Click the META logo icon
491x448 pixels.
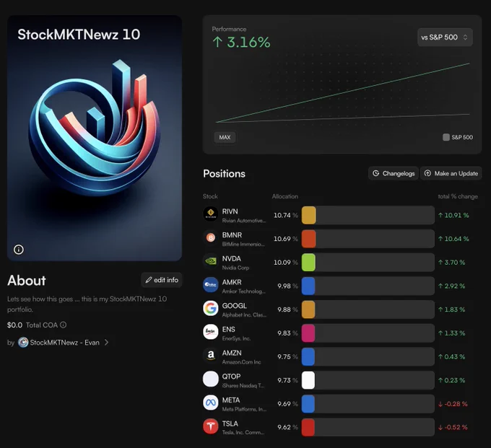click(211, 403)
